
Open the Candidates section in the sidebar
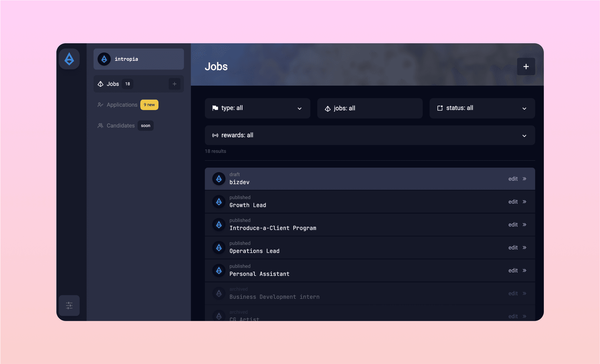pos(121,125)
